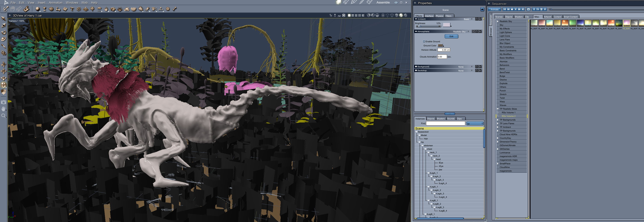Click the loop playback icon in Sequencer
Screen dimensions: 644x222
(x=528, y=9)
